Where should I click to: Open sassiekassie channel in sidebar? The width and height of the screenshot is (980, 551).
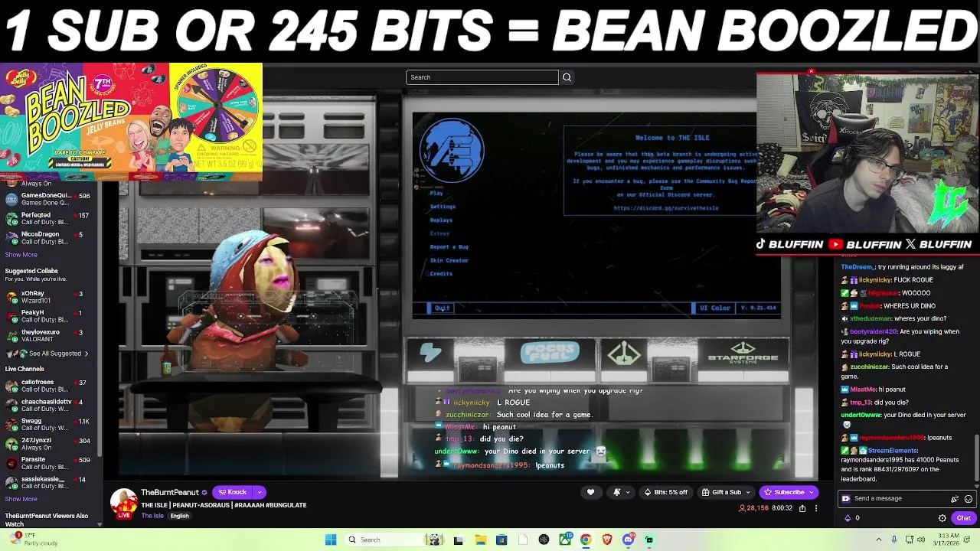(47, 483)
